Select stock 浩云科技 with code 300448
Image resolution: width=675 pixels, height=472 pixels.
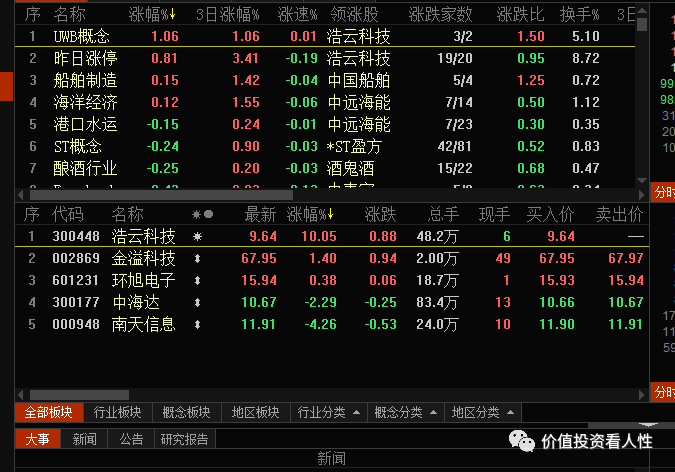click(x=331, y=236)
